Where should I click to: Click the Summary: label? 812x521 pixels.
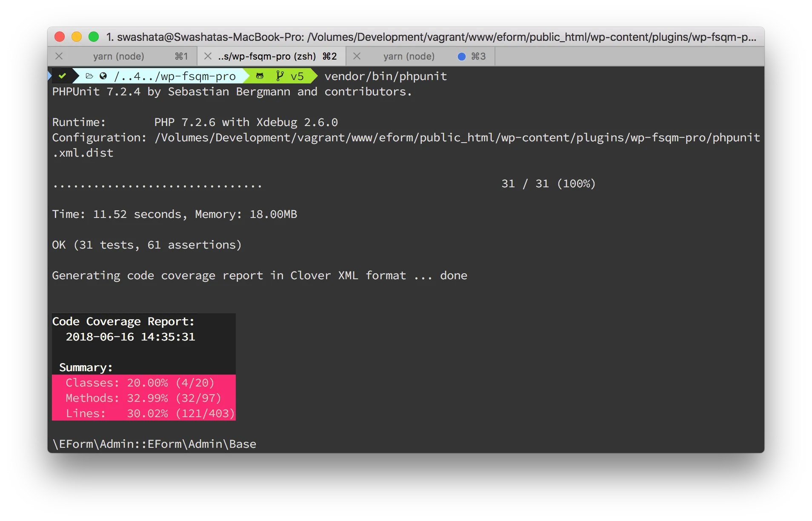(86, 368)
